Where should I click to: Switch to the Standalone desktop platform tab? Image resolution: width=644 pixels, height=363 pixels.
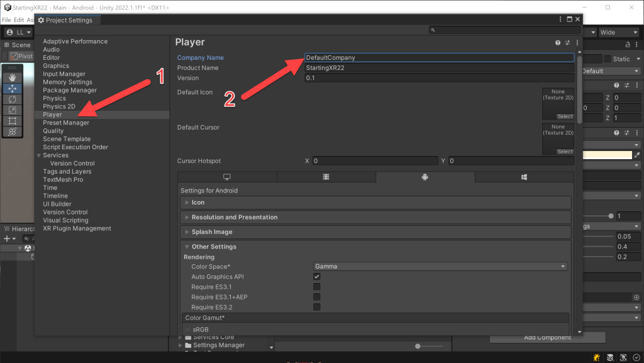pyautogui.click(x=226, y=177)
